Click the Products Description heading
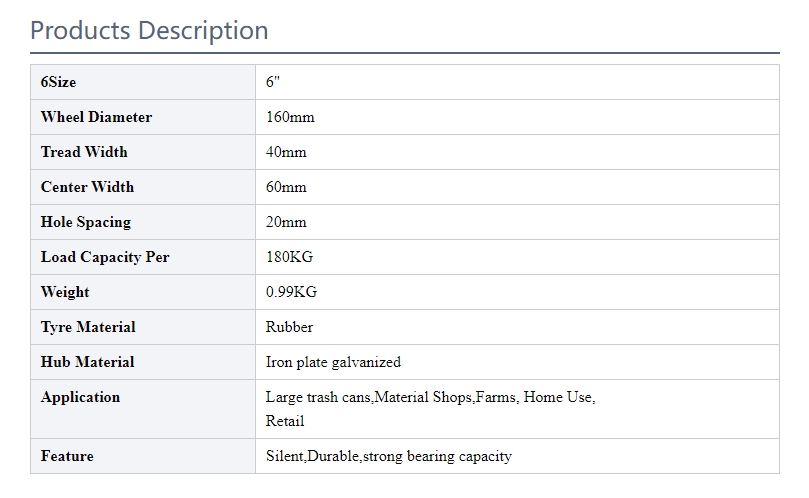The height and width of the screenshot is (498, 809). point(149,31)
